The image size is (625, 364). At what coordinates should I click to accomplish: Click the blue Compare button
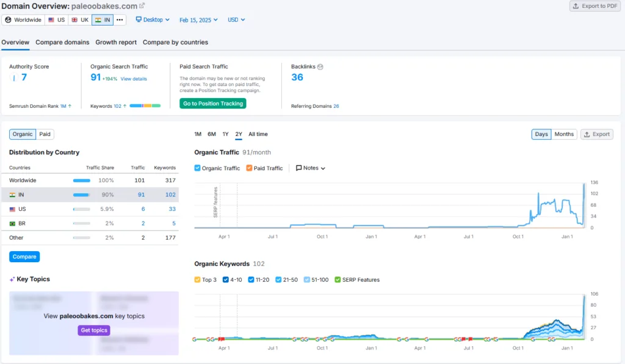[24, 257]
